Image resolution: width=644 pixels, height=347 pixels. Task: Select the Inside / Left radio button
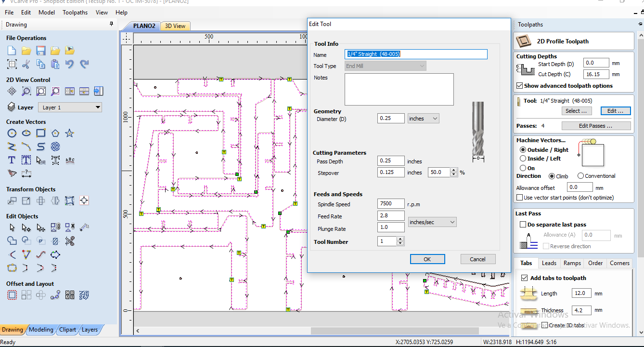(523, 159)
